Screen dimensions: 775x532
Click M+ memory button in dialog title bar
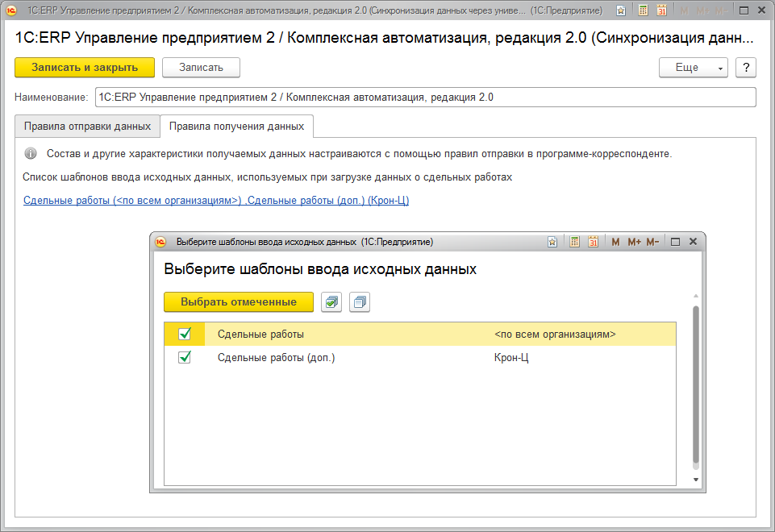point(633,242)
